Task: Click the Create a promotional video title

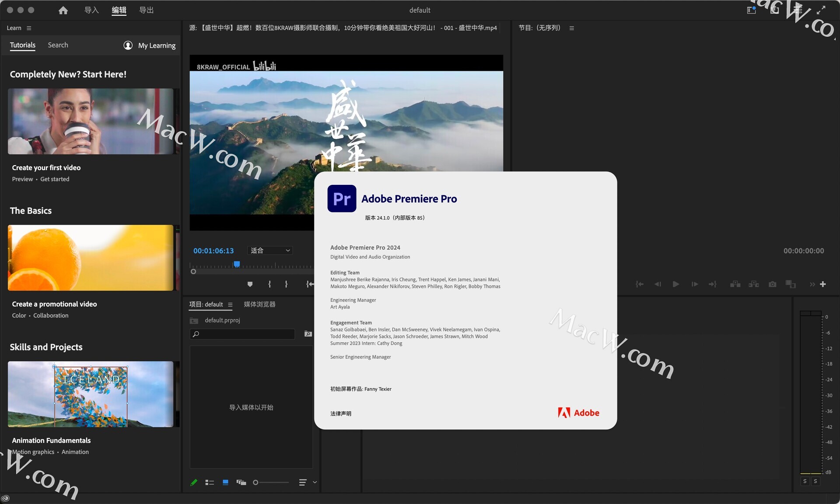Action: pos(54,304)
